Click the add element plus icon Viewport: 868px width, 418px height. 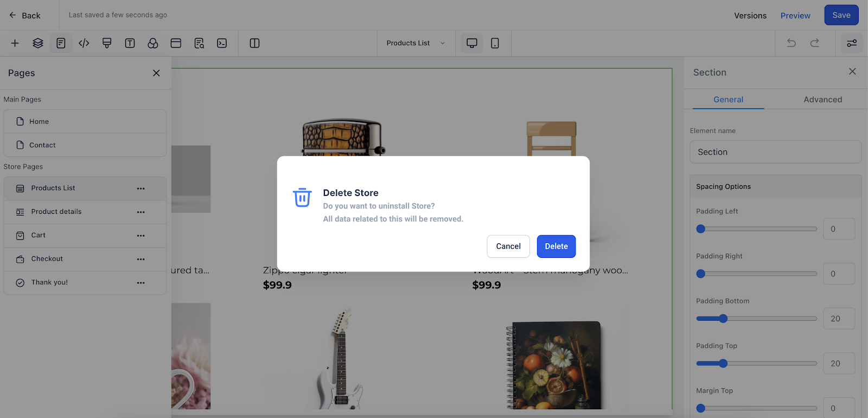click(x=15, y=43)
